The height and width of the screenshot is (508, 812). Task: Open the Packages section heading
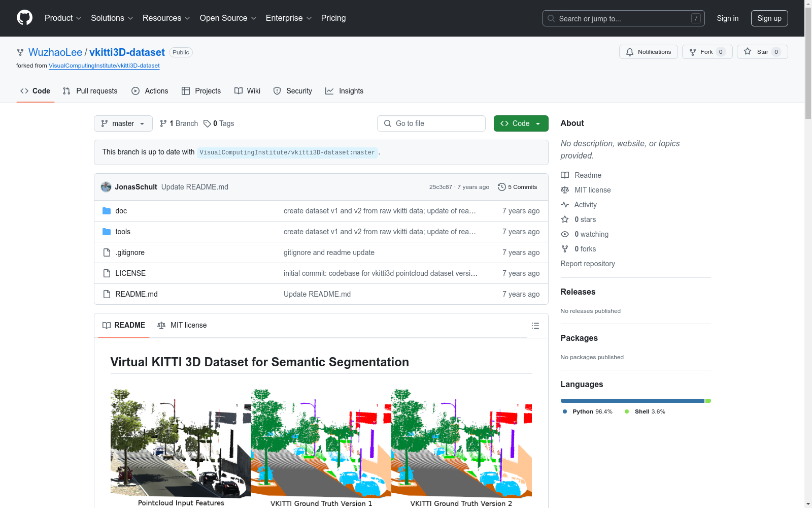[579, 338]
